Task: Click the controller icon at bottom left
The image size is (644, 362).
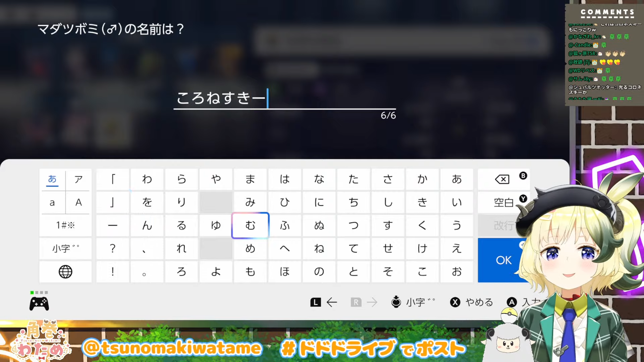Action: point(39,304)
